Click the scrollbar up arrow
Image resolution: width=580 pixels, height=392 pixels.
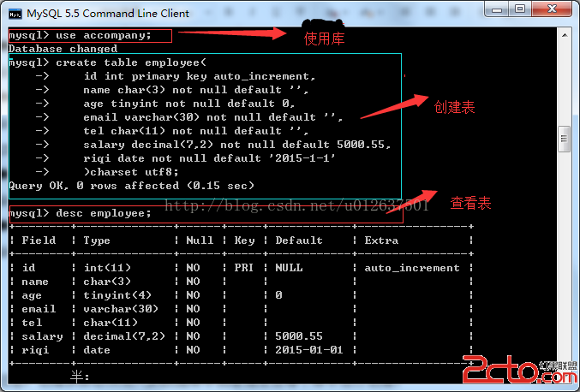564,35
